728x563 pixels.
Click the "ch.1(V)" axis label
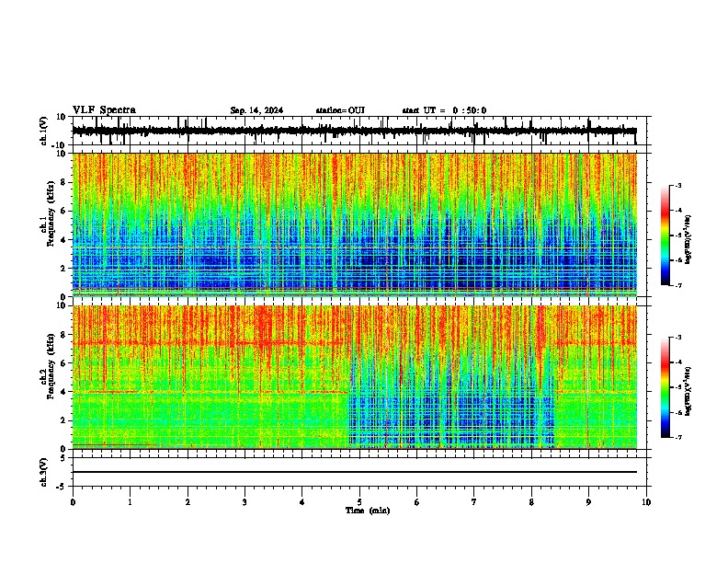[44, 131]
